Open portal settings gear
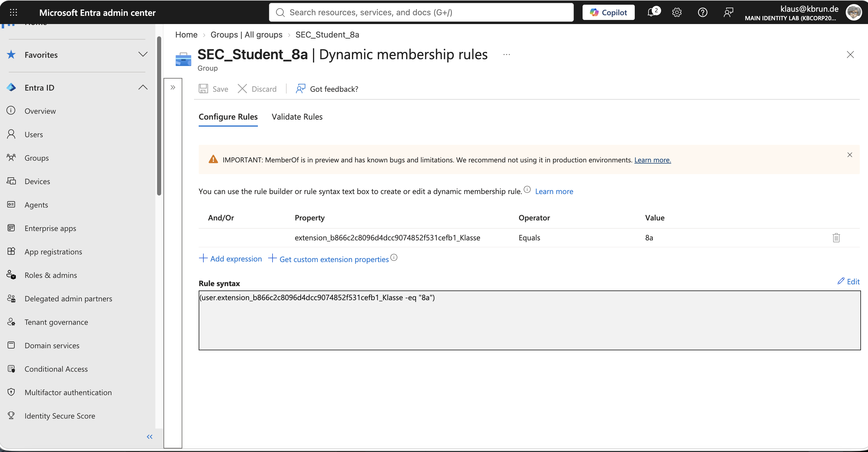Viewport: 868px width, 452px height. 677,13
